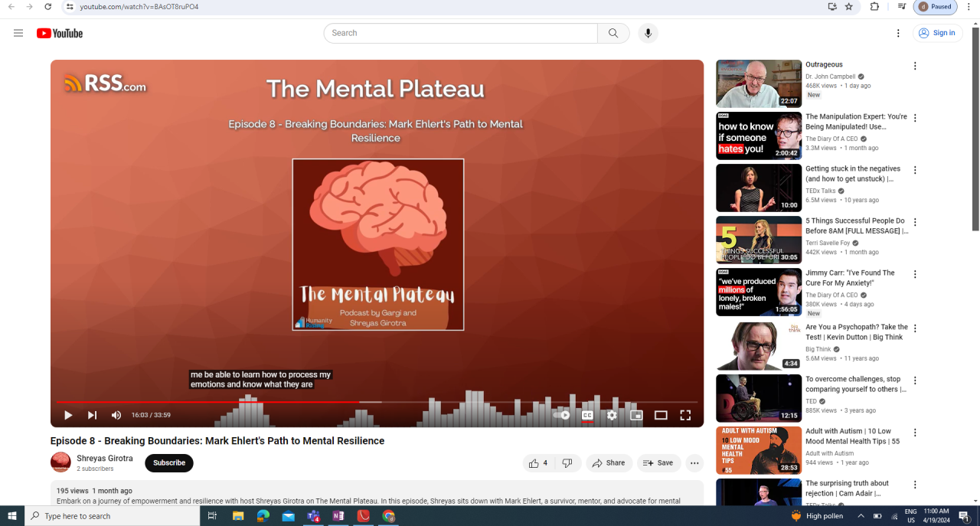This screenshot has height=526, width=980.
Task: Seek on the red progress bar
Action: (377, 401)
